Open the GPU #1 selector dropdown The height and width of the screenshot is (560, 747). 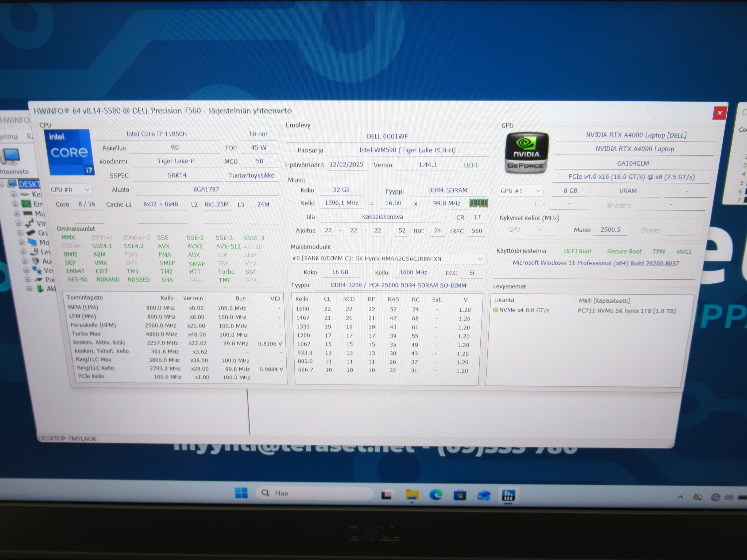[521, 191]
